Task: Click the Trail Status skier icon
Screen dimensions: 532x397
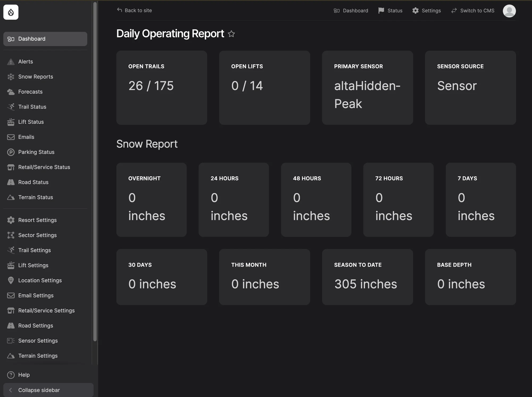Action: point(11,107)
